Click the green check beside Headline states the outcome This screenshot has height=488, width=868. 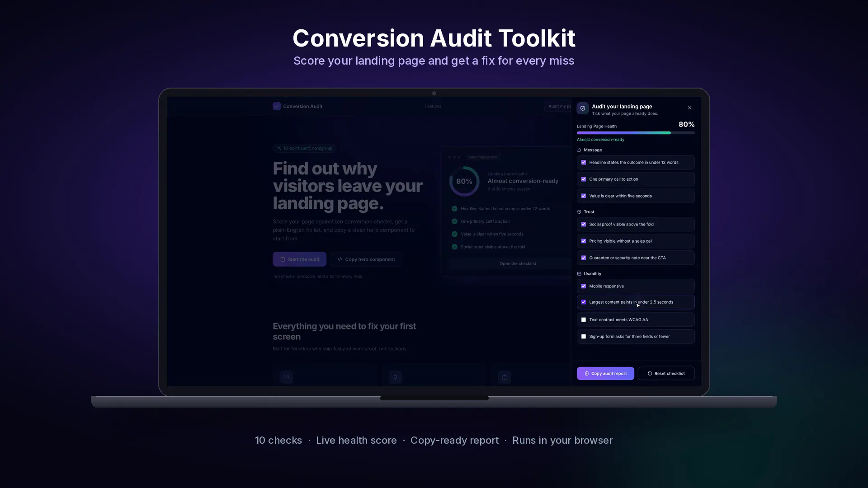454,209
